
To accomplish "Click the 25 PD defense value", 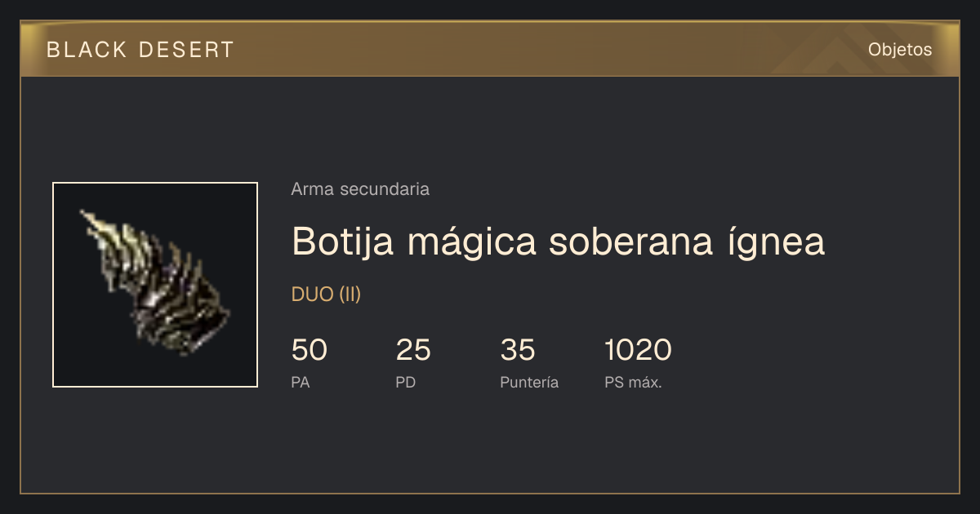I will tap(413, 350).
